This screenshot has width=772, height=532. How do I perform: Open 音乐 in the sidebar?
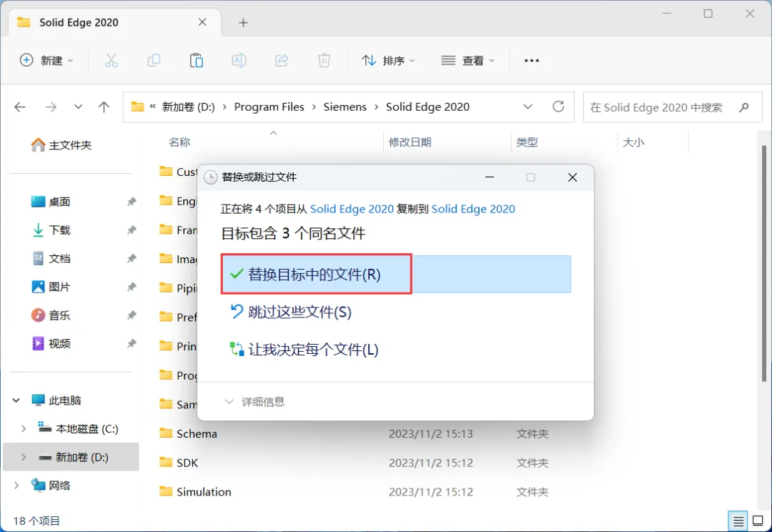tap(51, 315)
